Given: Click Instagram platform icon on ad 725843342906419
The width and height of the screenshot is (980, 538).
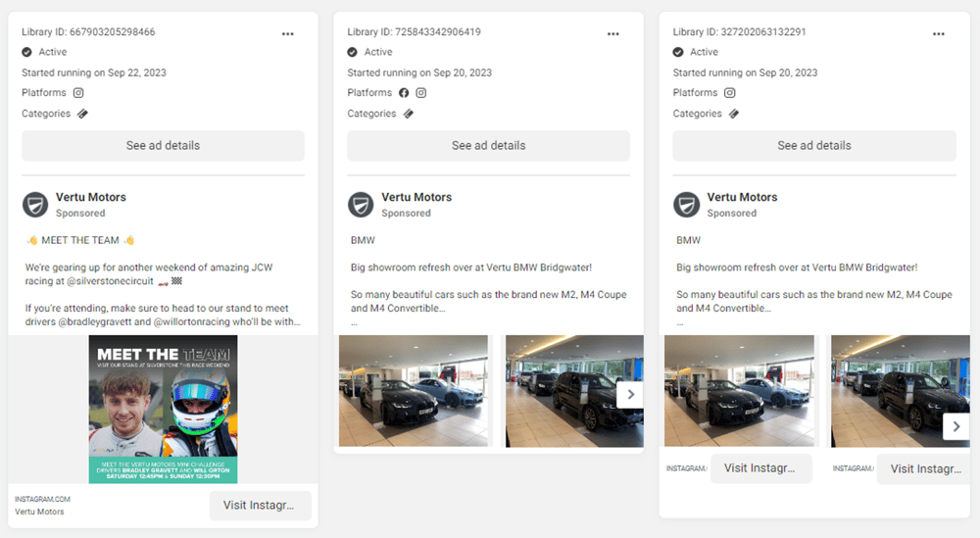Looking at the screenshot, I should [421, 92].
